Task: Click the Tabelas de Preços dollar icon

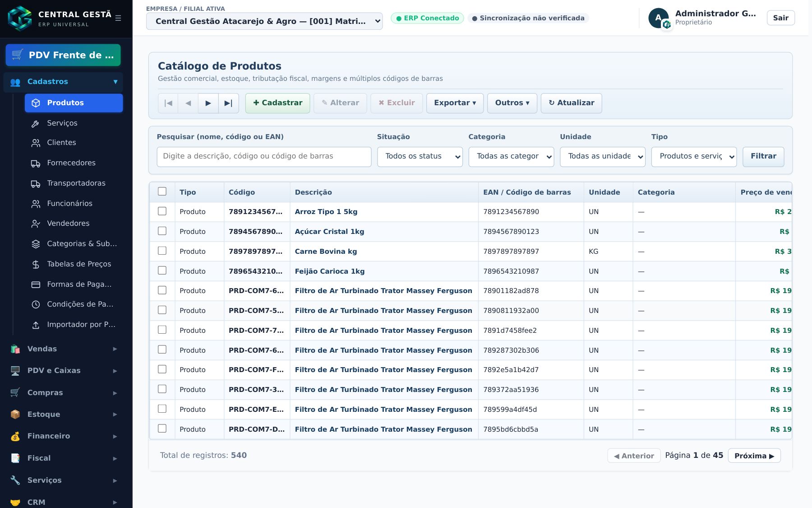Action: (36, 264)
